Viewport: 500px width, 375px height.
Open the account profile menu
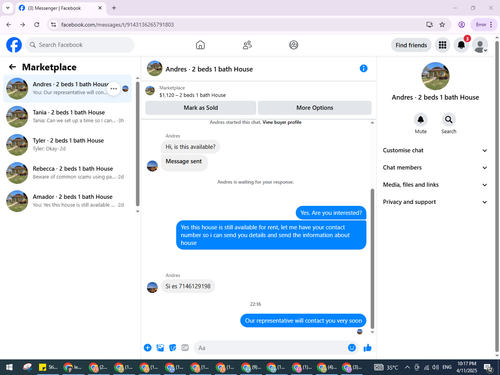pos(480,45)
